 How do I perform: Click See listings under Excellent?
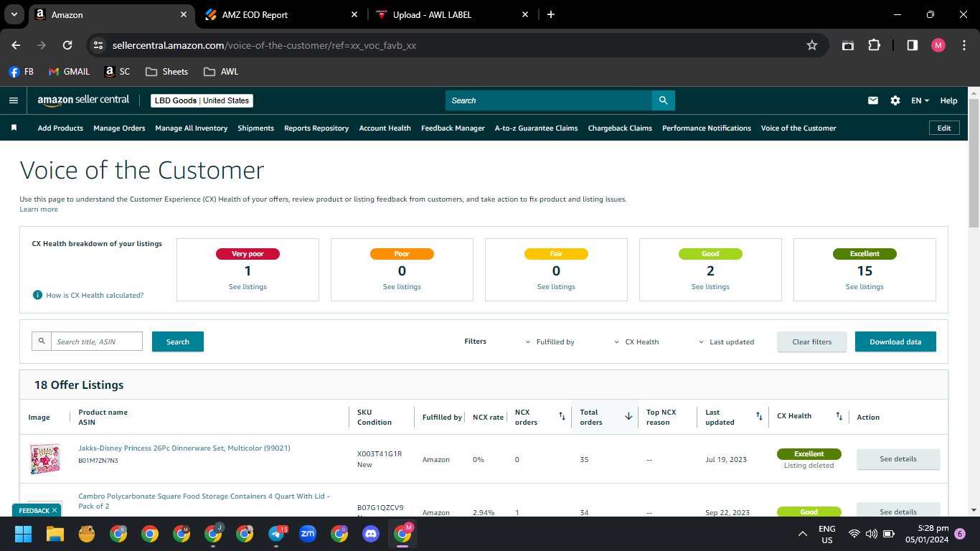(x=864, y=287)
